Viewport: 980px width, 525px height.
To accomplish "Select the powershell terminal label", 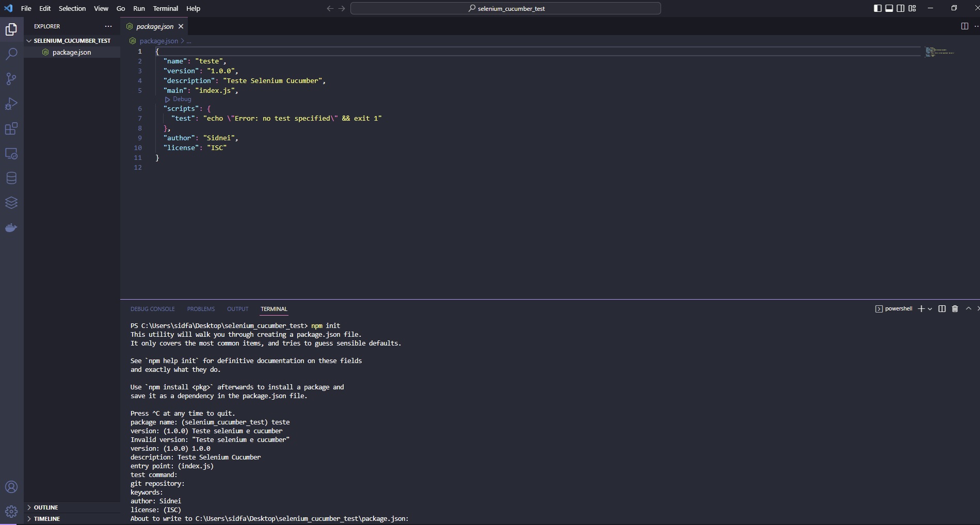I will (894, 308).
